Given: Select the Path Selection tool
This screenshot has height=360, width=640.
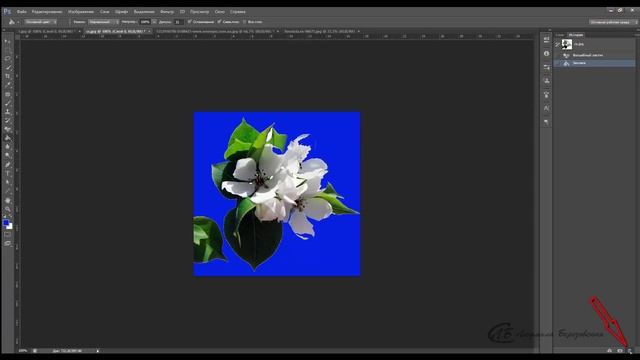Looking at the screenshot, I should [7, 182].
